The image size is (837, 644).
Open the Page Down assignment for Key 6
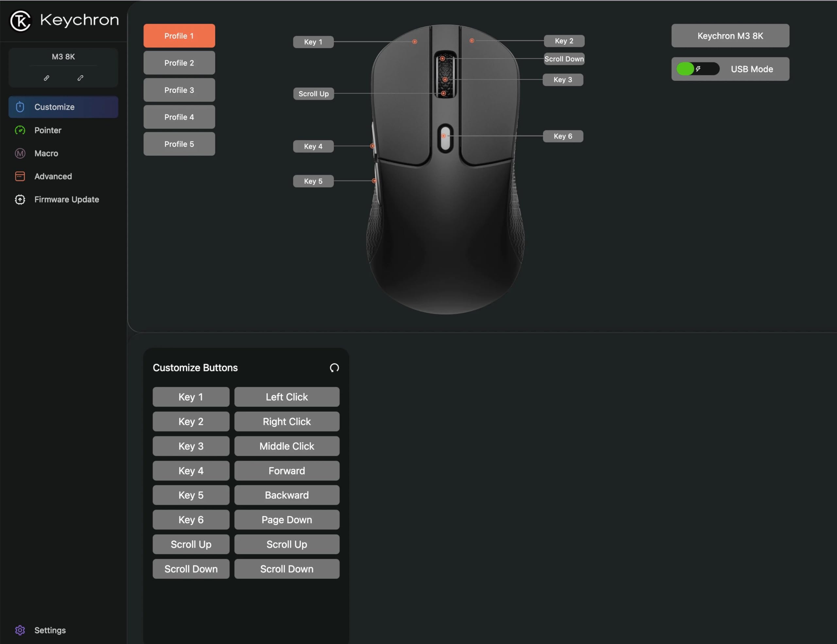[287, 519]
